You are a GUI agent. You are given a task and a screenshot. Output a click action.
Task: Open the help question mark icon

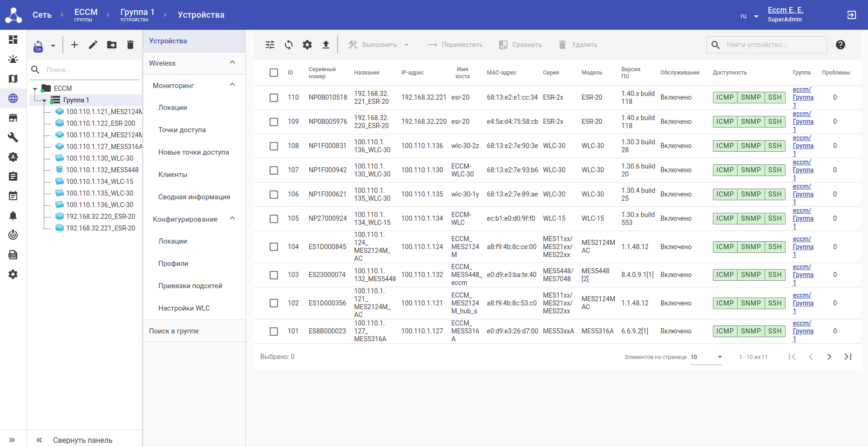(x=841, y=45)
